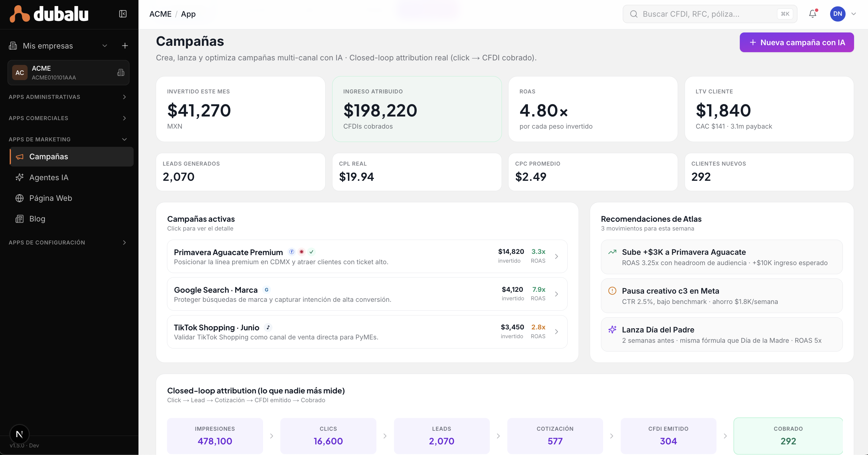Click App breadcrumb
This screenshot has width=868, height=455.
(188, 14)
